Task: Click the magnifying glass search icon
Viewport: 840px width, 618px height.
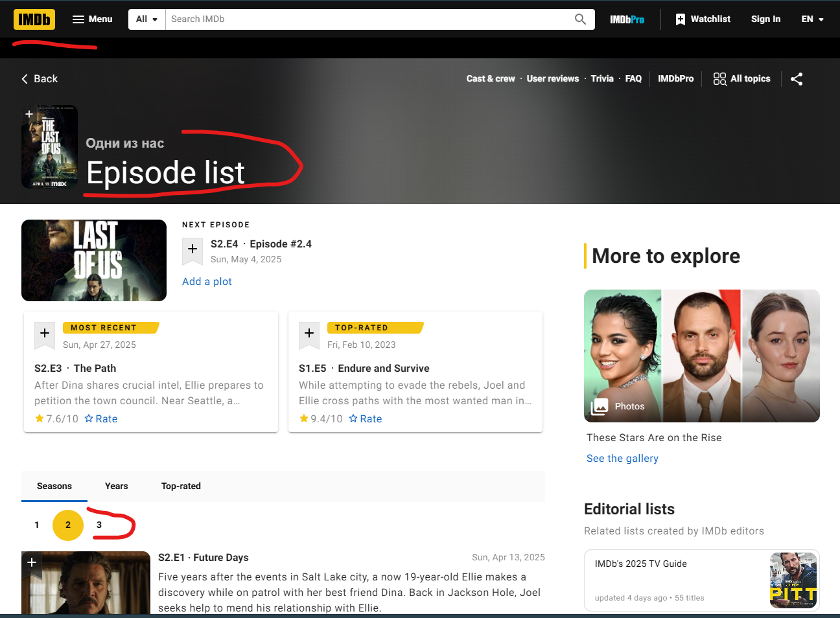Action: pos(581,19)
